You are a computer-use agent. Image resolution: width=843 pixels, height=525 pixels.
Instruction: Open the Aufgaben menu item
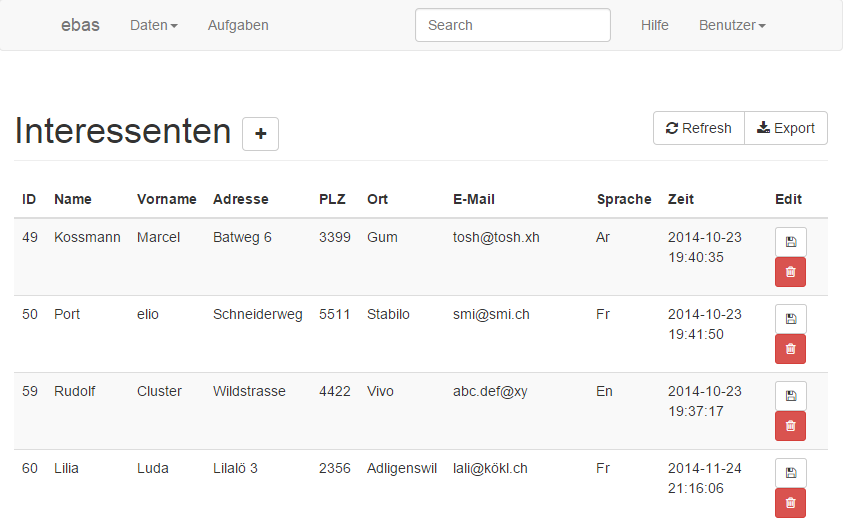coord(238,25)
